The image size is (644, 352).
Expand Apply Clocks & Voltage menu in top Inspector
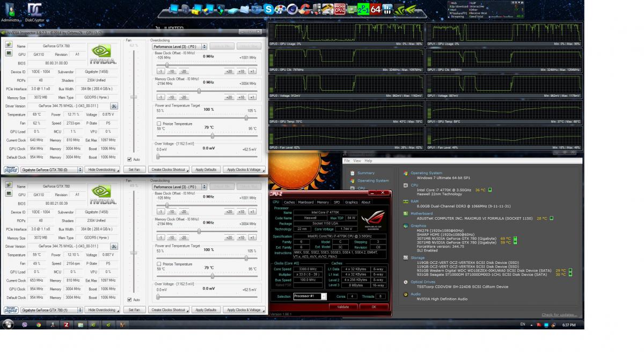(244, 170)
